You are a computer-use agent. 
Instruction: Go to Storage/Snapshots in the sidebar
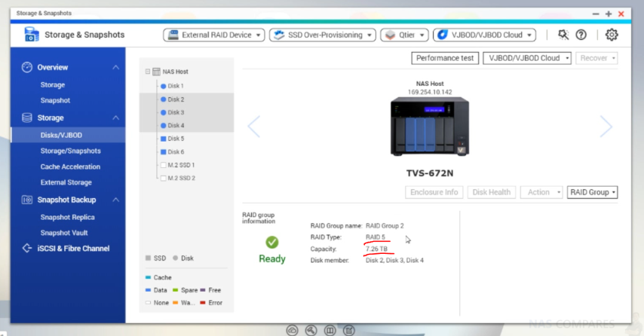coord(70,151)
